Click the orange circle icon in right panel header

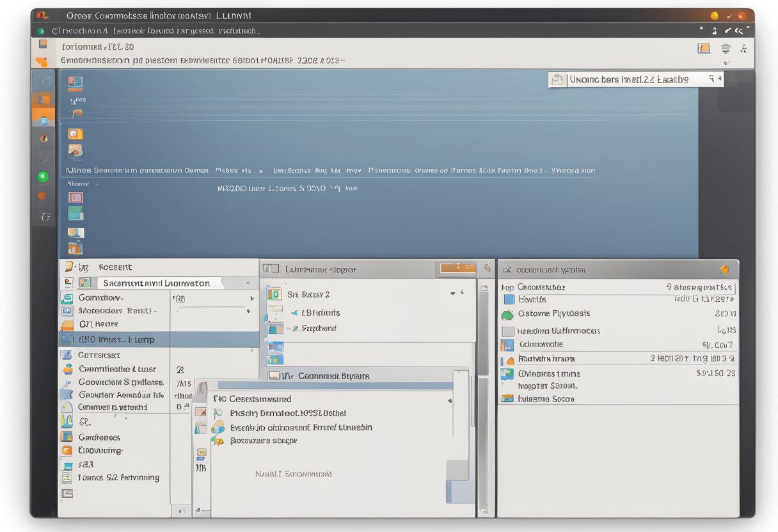click(724, 269)
